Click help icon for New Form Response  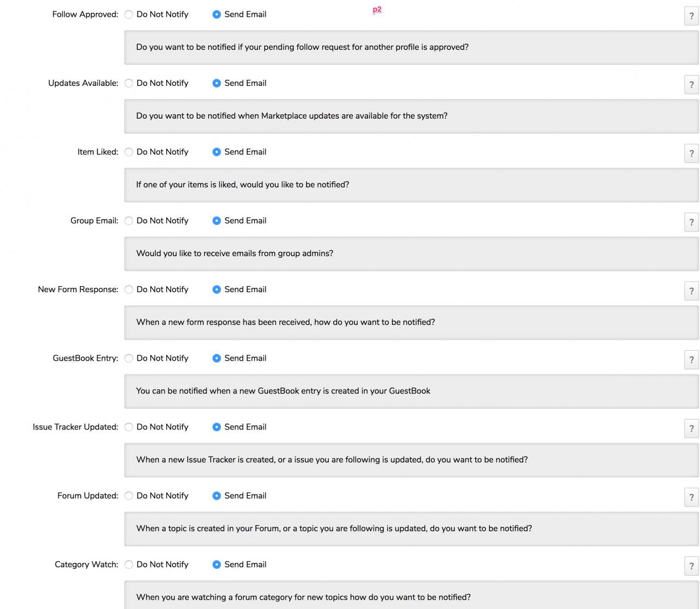tap(691, 291)
